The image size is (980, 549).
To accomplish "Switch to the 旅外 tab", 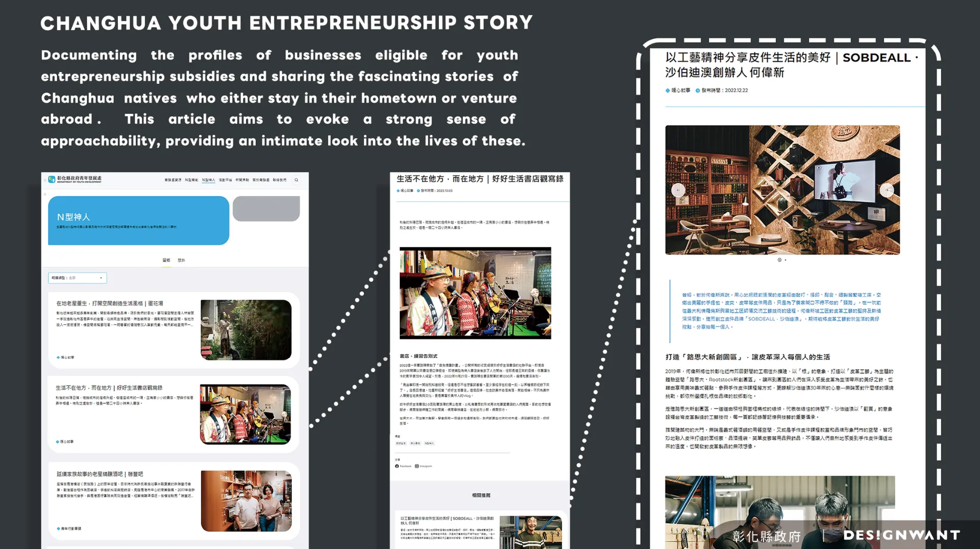I will point(181,260).
